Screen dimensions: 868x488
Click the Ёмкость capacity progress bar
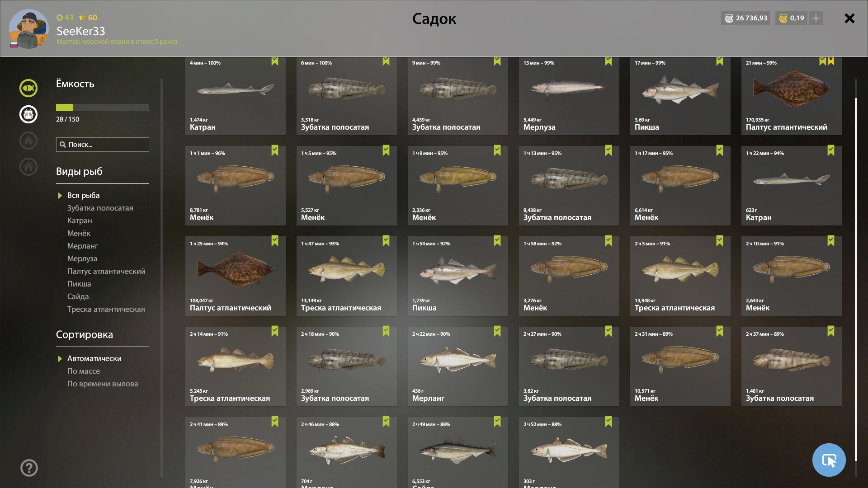click(103, 108)
